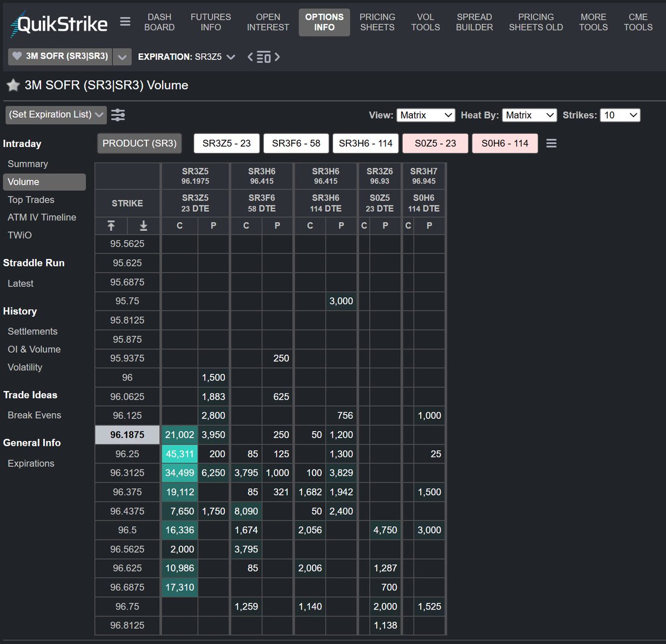Viewport: 666px width, 644px height.
Task: Toggle the SR3F6 - 58 expiration button
Action: pyautogui.click(x=296, y=143)
